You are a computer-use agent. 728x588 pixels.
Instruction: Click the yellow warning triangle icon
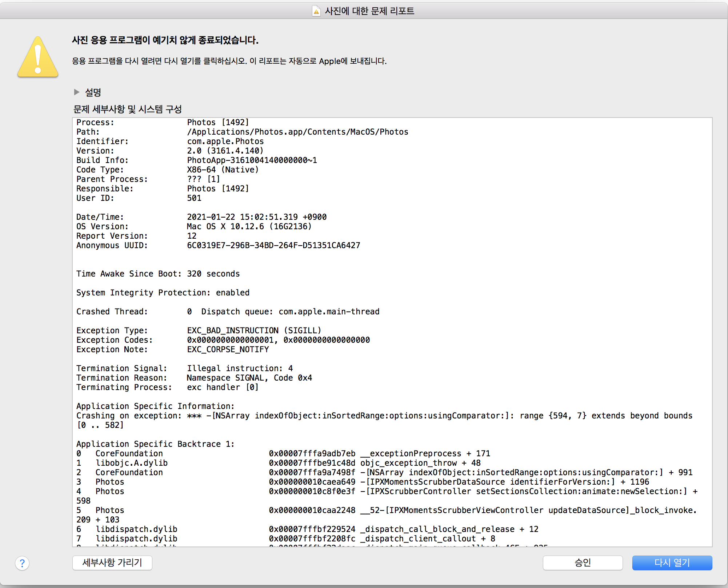click(38, 57)
